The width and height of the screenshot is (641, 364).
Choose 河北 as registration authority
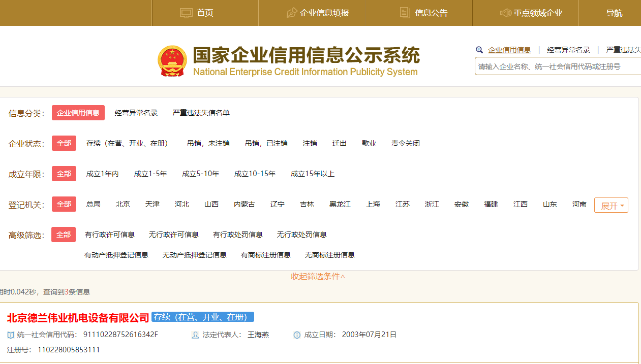tap(182, 204)
